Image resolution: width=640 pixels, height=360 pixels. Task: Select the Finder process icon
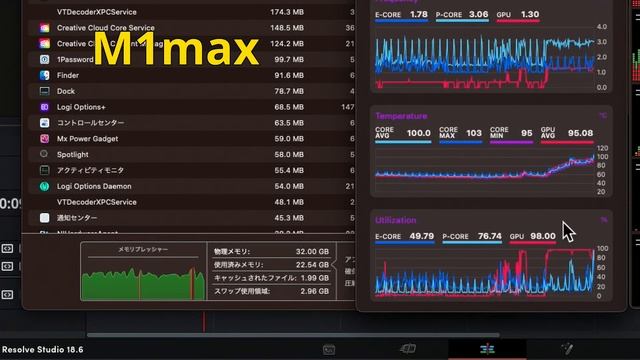(44, 75)
